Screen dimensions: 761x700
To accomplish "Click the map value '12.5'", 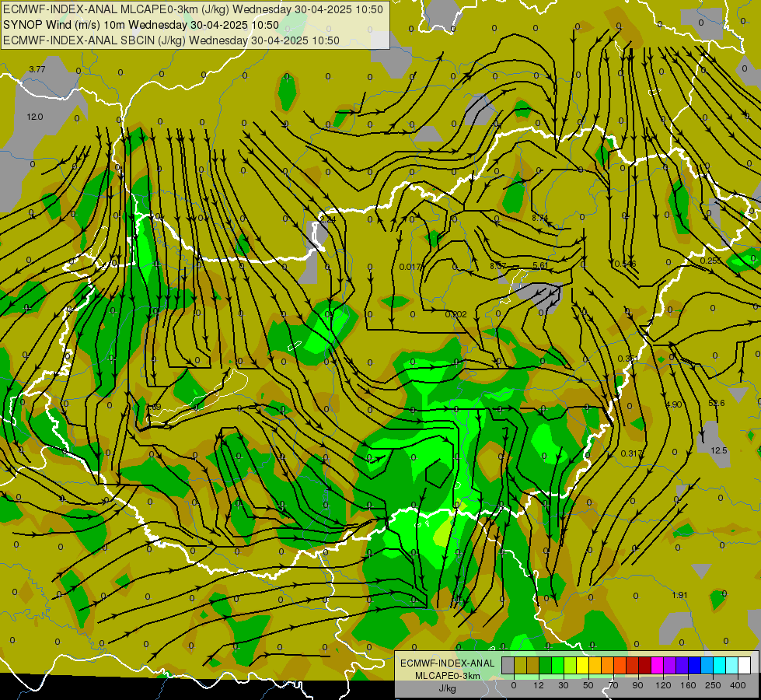I will 719,450.
